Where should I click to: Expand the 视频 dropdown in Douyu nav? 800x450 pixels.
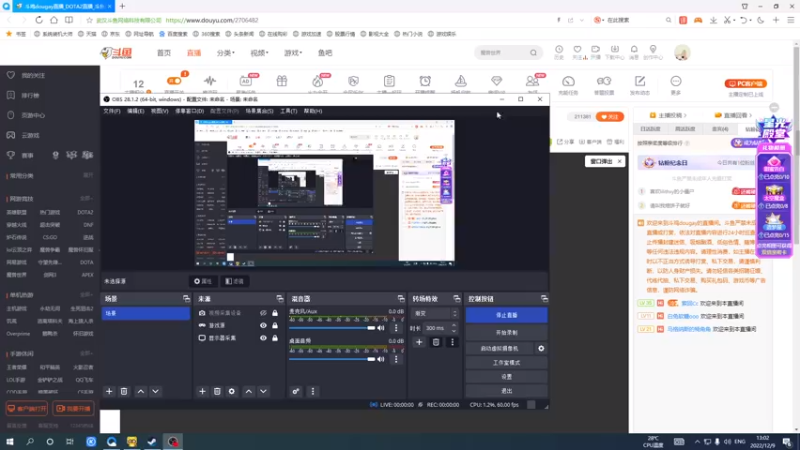[x=259, y=53]
